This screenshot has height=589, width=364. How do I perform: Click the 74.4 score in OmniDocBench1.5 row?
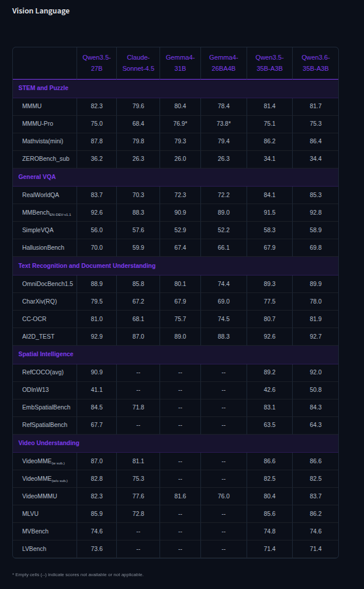pos(224,284)
